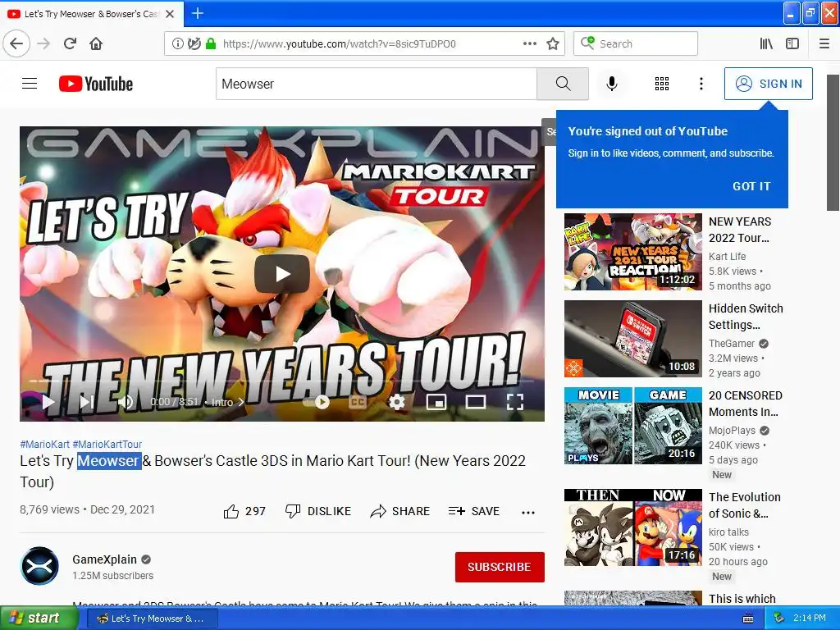Enable the miniplayer

[x=436, y=402]
